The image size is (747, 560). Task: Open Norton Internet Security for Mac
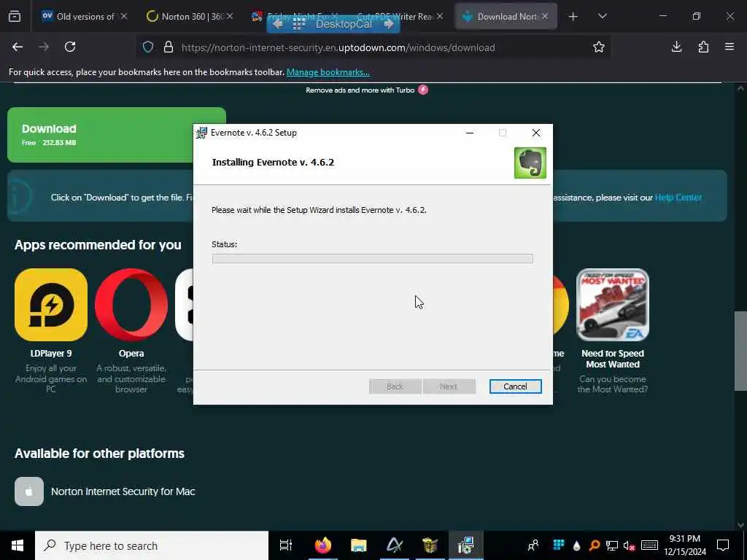tap(123, 491)
